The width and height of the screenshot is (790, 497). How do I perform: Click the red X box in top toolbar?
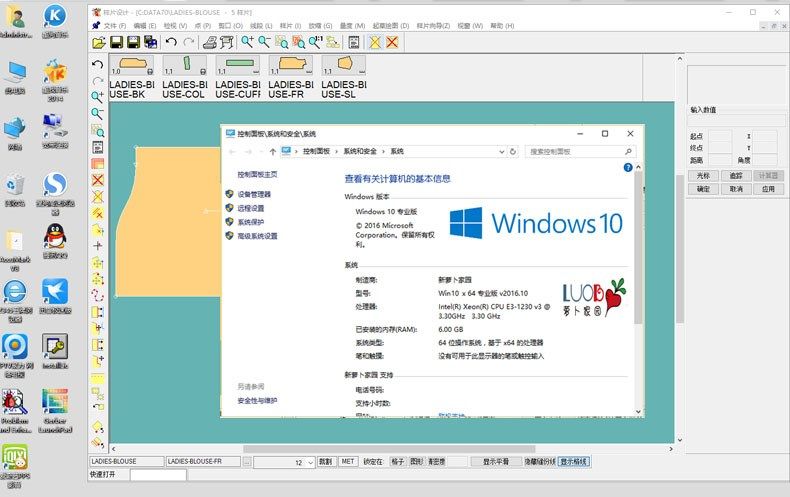pyautogui.click(x=392, y=42)
